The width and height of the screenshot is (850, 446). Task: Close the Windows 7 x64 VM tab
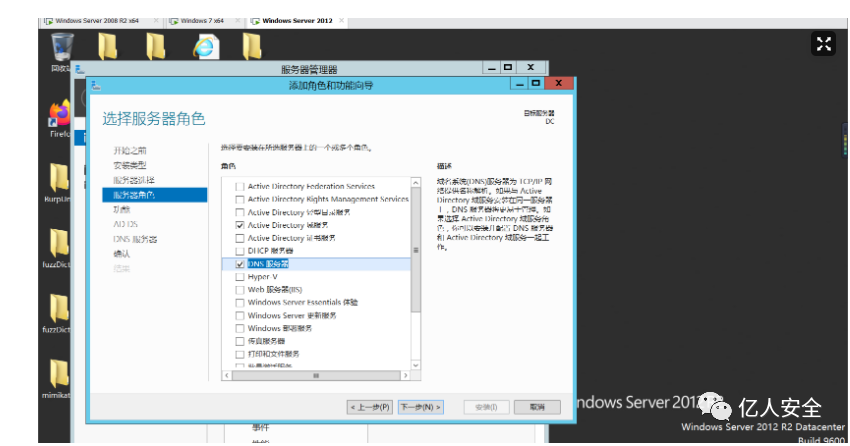click(x=238, y=21)
